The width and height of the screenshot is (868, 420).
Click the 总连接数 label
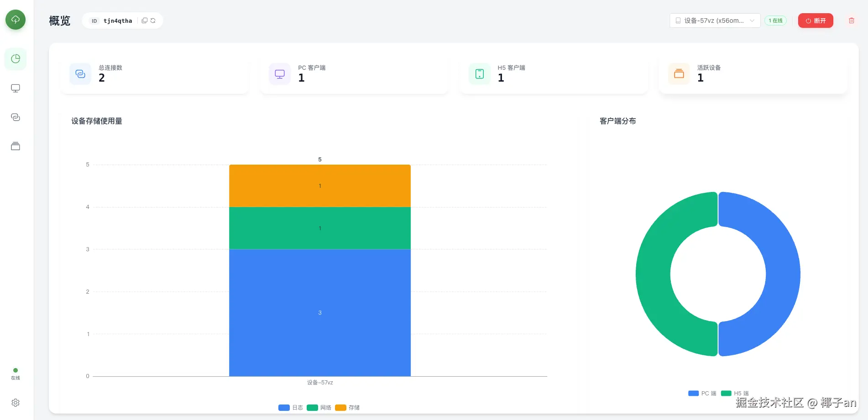point(110,67)
